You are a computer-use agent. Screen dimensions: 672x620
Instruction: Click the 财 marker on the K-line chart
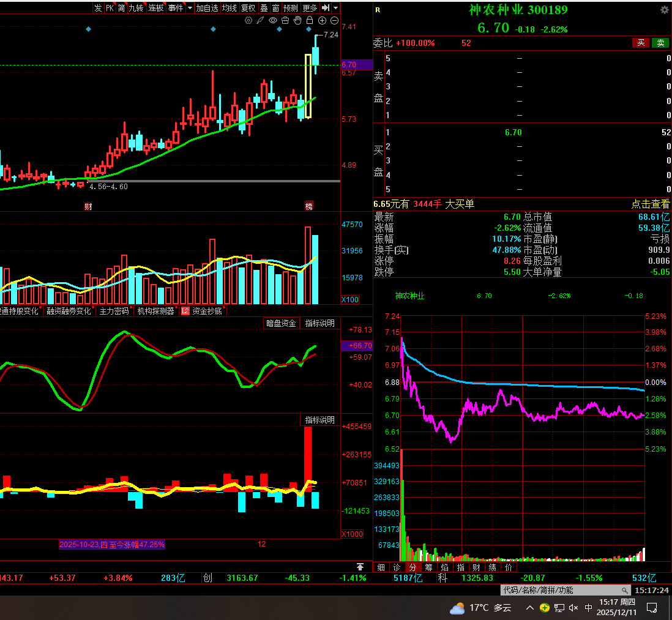(x=88, y=206)
